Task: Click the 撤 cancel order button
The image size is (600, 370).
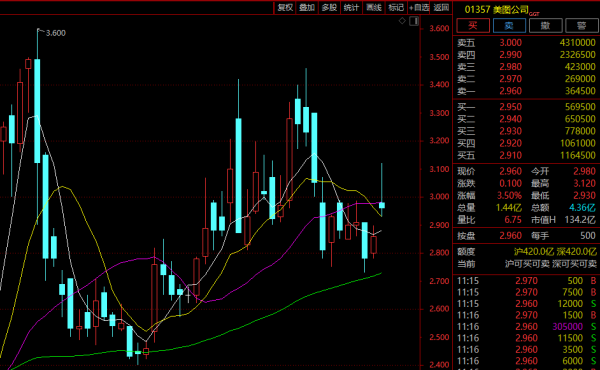Action: pos(545,26)
